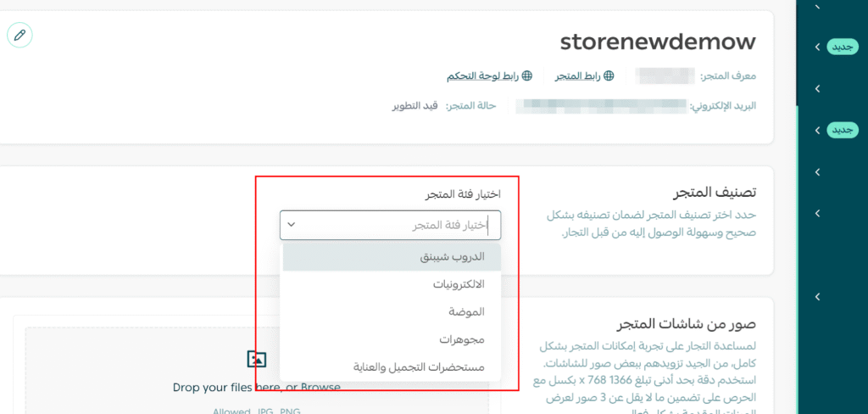Expand the lower sidebar item with جديد badge
This screenshot has height=414, width=868.
[x=817, y=131]
